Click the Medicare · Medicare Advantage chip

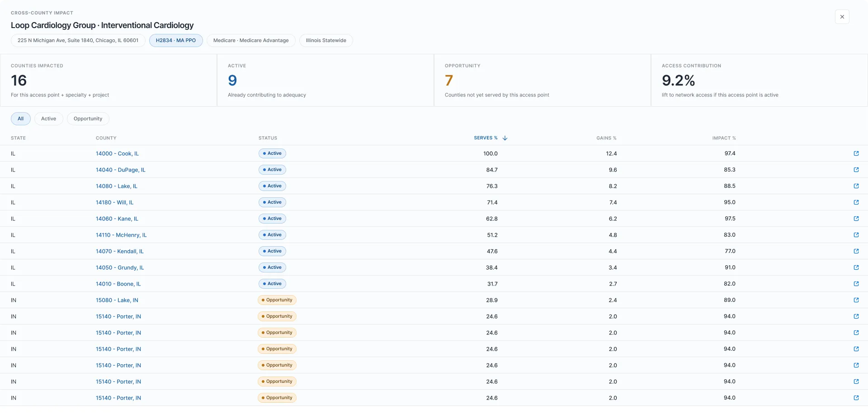(251, 40)
